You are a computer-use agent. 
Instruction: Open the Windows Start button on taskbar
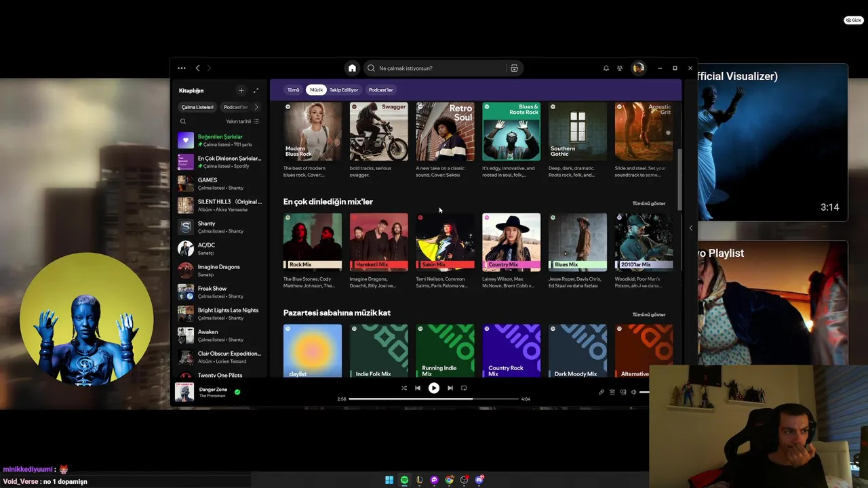click(x=389, y=480)
